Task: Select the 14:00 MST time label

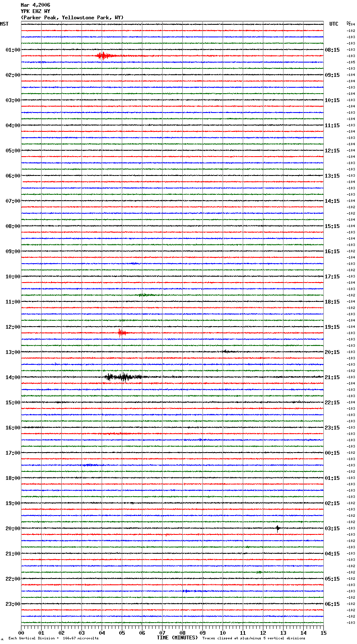Action: coord(13,377)
